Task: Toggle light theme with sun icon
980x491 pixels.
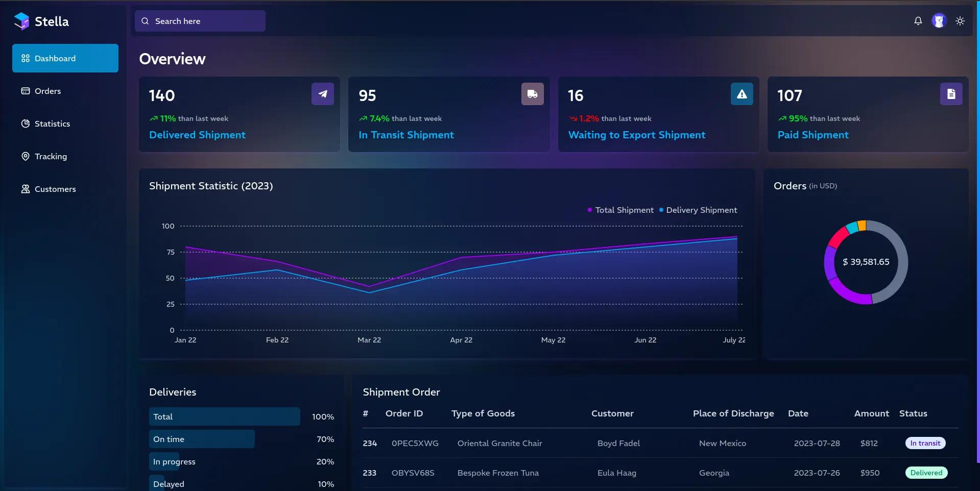Action: (960, 21)
